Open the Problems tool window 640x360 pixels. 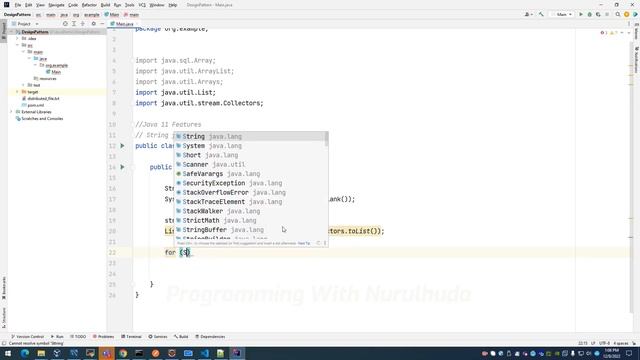tap(103, 337)
